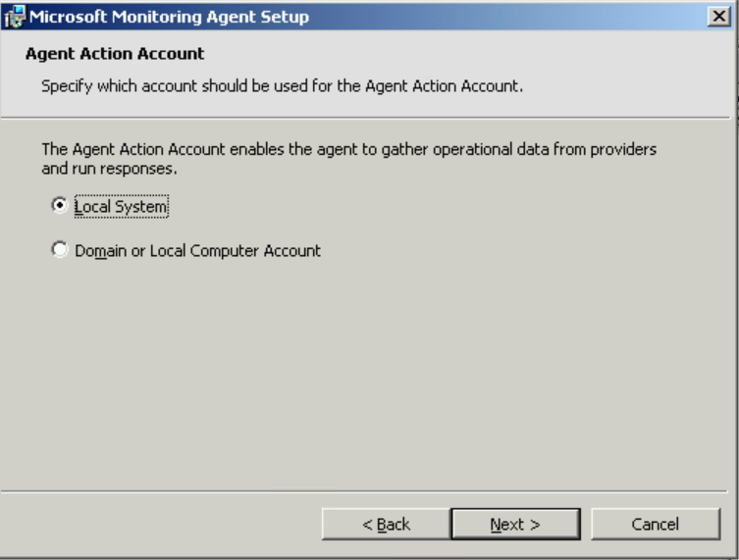Image resolution: width=739 pixels, height=560 pixels.
Task: Select the Local System radio button
Action: (60, 205)
